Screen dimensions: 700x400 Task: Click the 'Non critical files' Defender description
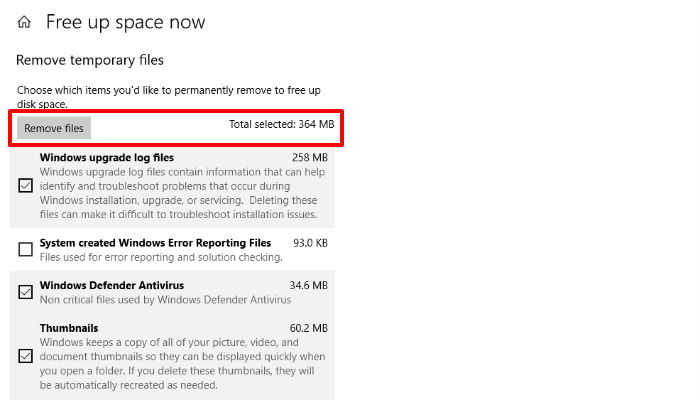click(x=165, y=300)
